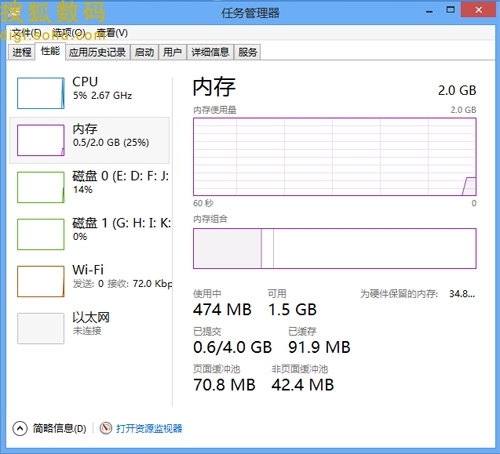This screenshot has height=454, width=500.
Task: Switch to the 应用历史记录 tab
Action: coord(97,52)
